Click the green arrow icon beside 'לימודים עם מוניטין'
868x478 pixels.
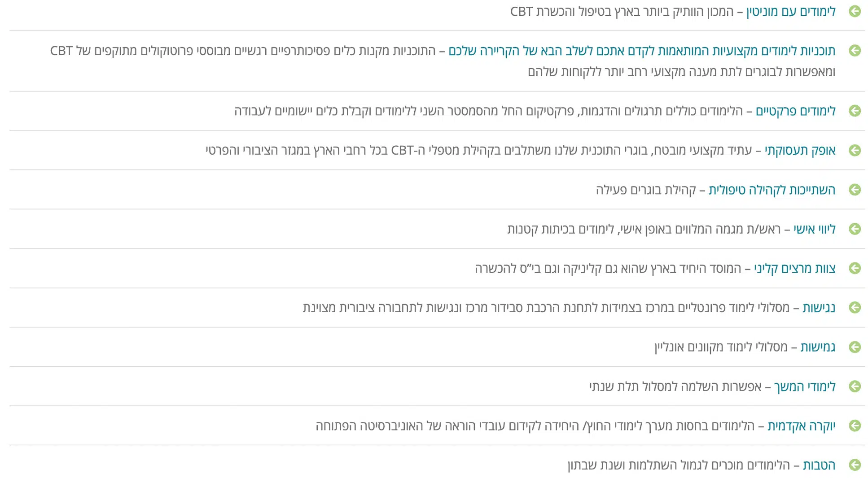click(x=855, y=11)
